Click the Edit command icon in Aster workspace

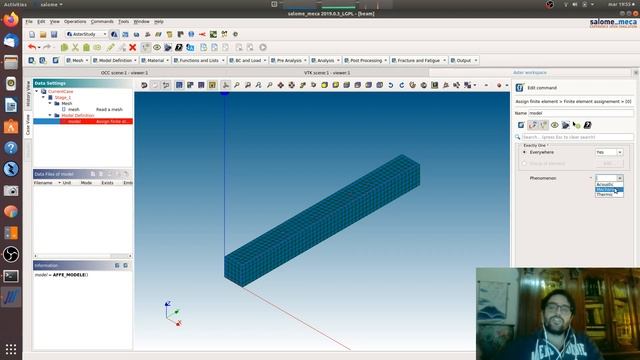[520, 88]
